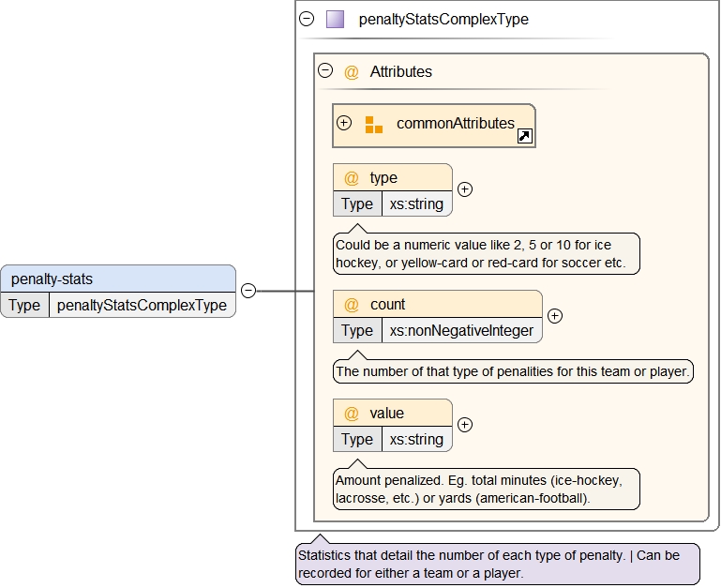Collapse the penaltyStatsComplexType box
Image resolution: width=721 pixels, height=588 pixels.
click(307, 19)
